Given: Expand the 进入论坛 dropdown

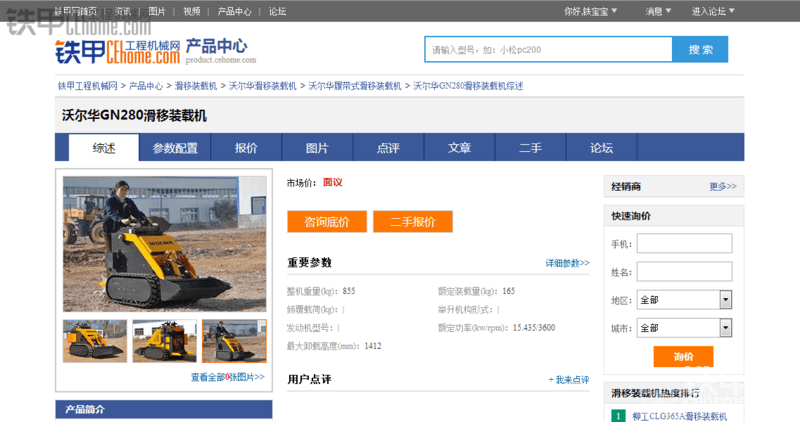Looking at the screenshot, I should 713,11.
